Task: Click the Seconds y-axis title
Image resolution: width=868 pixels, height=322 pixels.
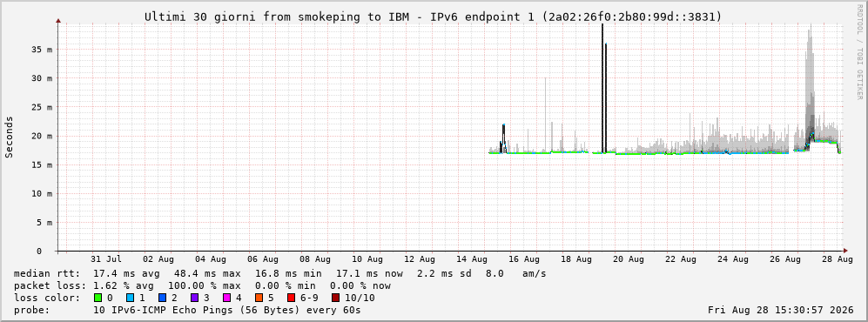Action: pyautogui.click(x=10, y=138)
